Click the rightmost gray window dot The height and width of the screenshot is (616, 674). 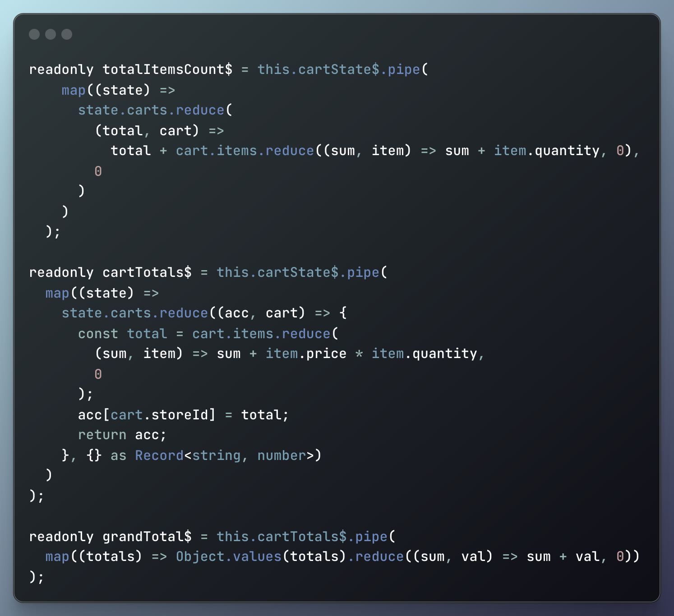pos(67,34)
